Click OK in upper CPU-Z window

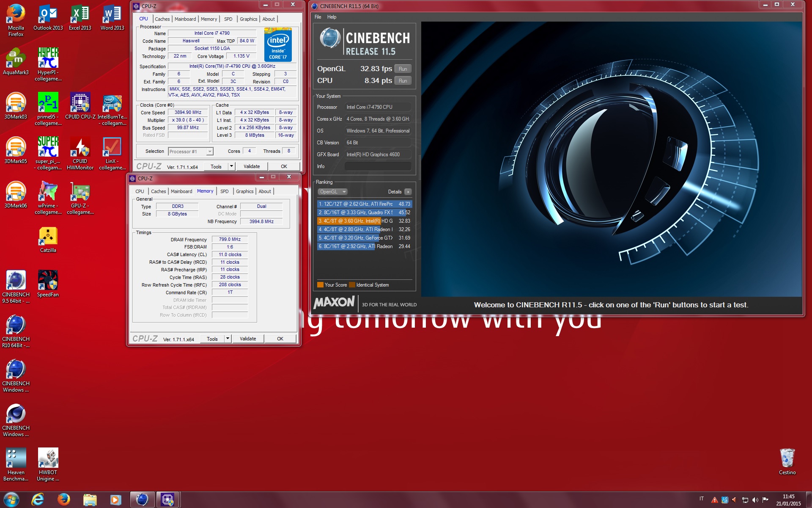click(284, 166)
